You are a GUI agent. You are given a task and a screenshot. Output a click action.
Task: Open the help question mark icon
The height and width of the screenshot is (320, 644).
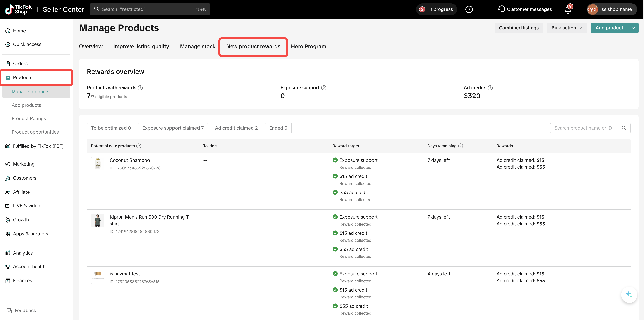pyautogui.click(x=469, y=10)
